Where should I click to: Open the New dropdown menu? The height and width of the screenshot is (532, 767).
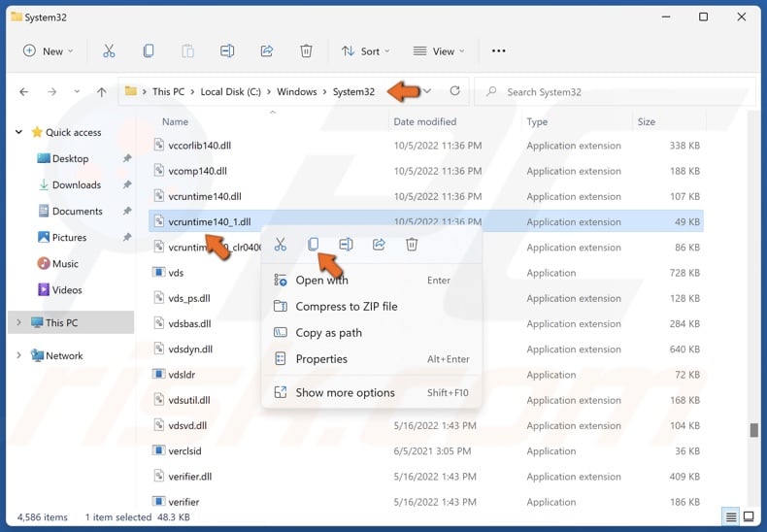pos(48,50)
